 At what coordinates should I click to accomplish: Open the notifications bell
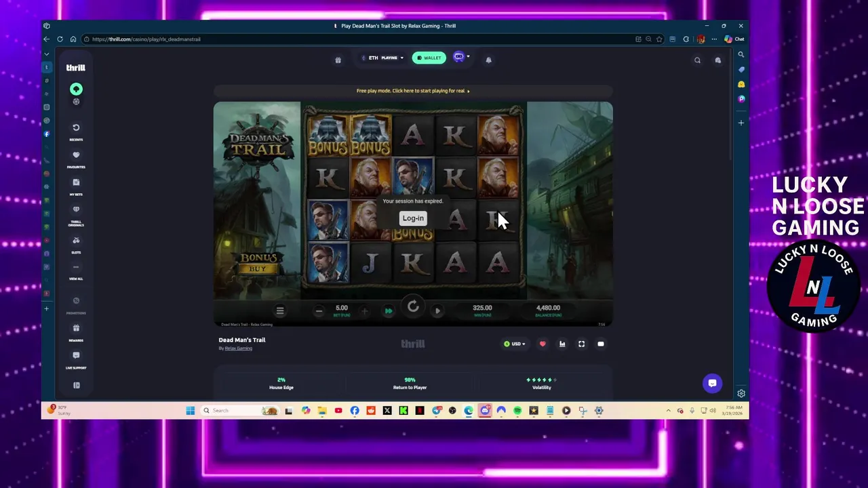tap(488, 60)
